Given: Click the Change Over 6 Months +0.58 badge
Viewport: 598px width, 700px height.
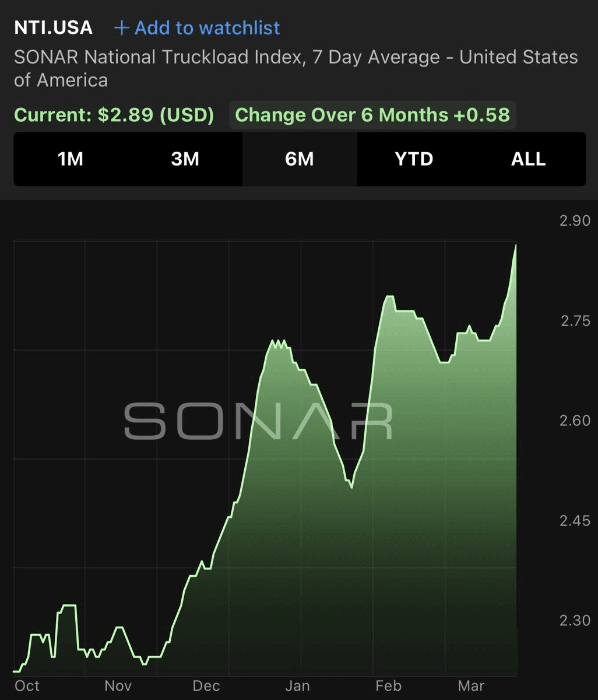Looking at the screenshot, I should 372,115.
